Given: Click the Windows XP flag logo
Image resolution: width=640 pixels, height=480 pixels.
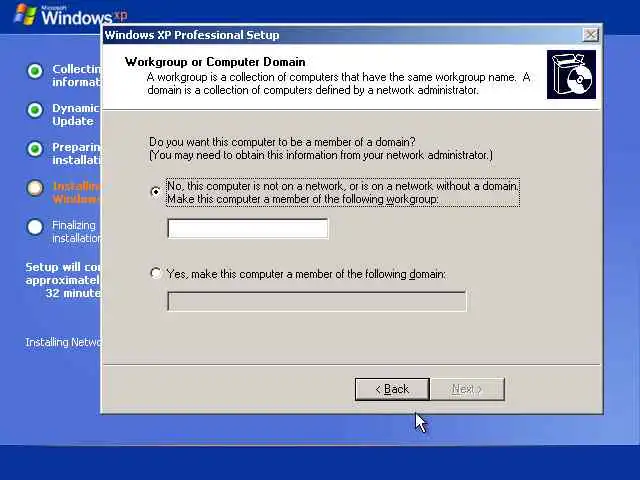Looking at the screenshot, I should [25, 14].
